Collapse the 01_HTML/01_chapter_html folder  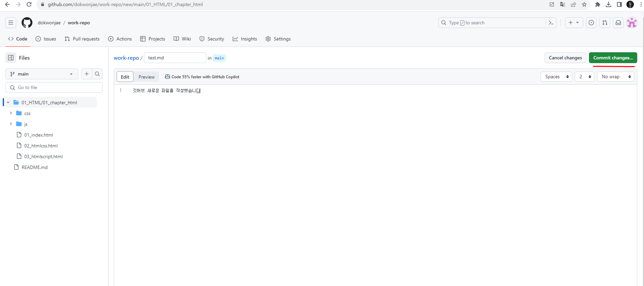click(x=8, y=103)
